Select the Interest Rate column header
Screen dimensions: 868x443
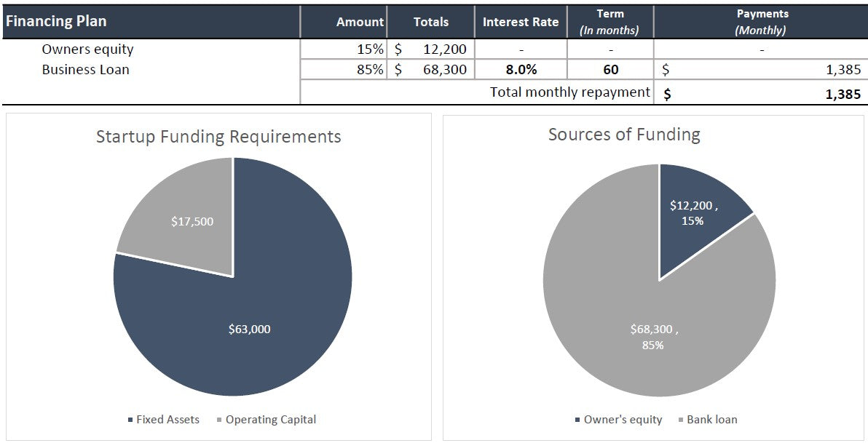tap(520, 22)
